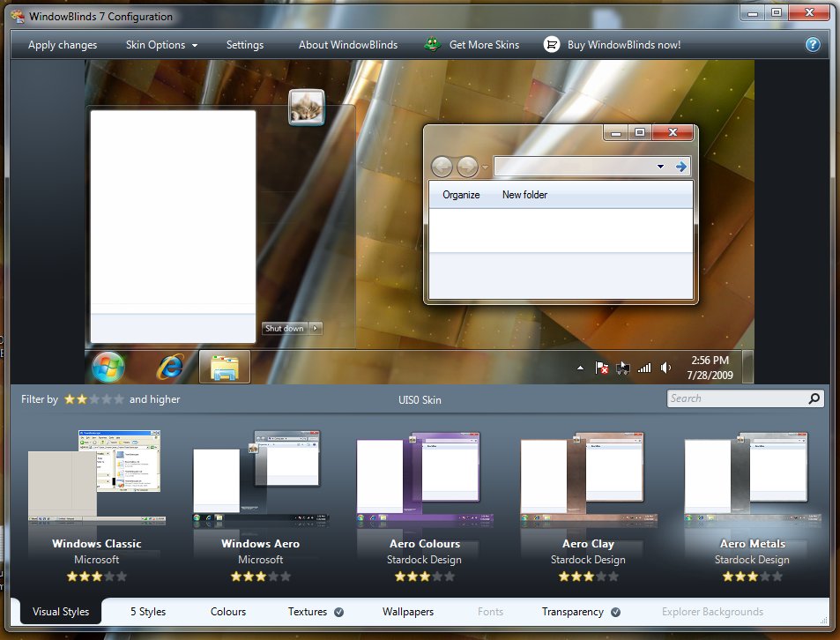Click the Action Center flag tray icon
Image resolution: width=840 pixels, height=640 pixels.
tap(602, 368)
